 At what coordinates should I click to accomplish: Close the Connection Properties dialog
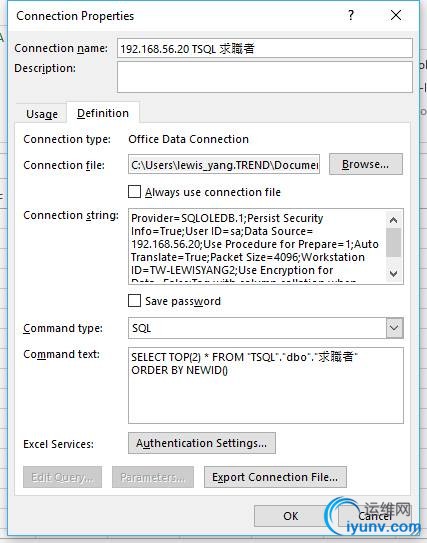coord(396,15)
